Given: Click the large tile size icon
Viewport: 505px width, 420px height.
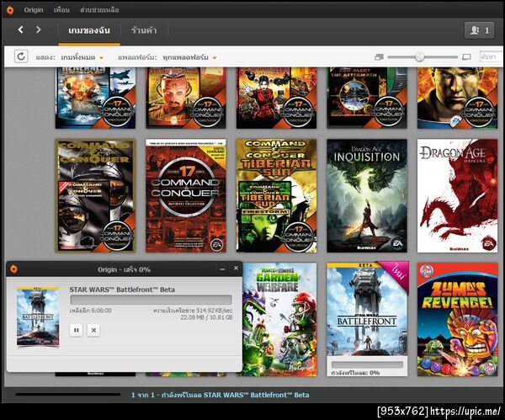Looking at the screenshot, I should point(466,57).
